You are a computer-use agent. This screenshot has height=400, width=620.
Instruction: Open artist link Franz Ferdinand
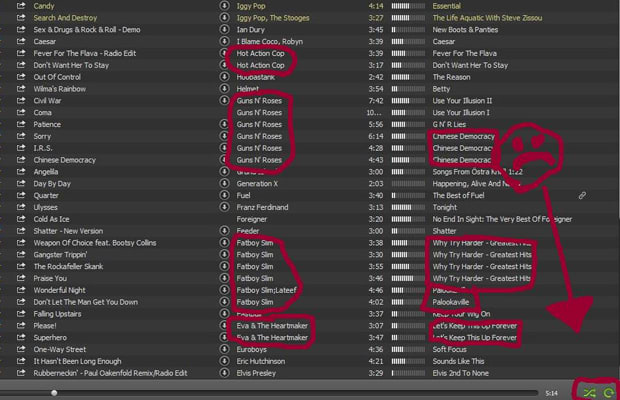(262, 207)
